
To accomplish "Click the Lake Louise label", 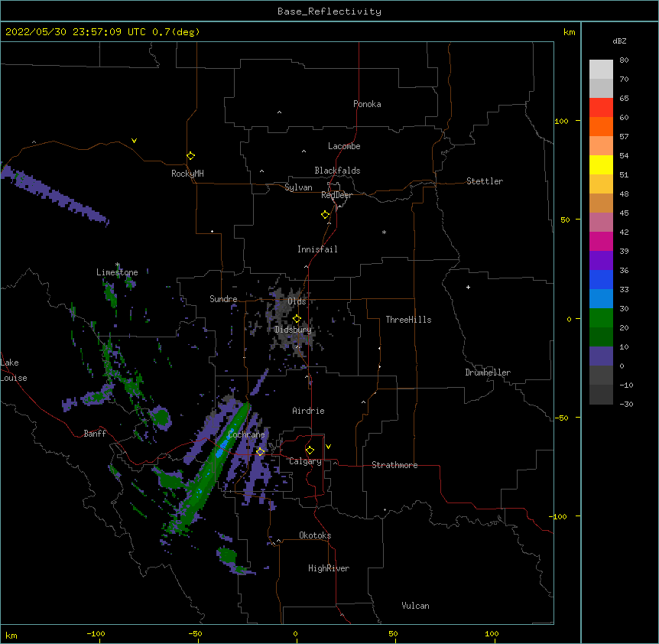I will 13,370.
